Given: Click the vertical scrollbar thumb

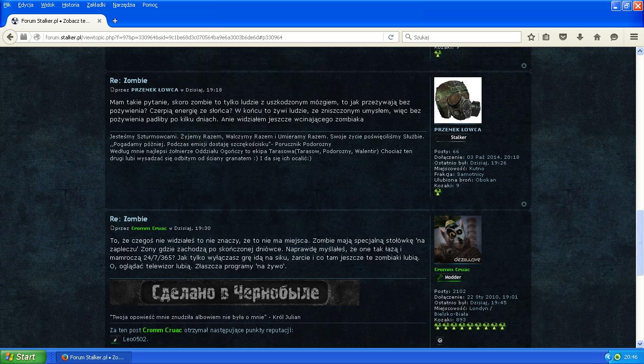Looking at the screenshot, I should 640,242.
